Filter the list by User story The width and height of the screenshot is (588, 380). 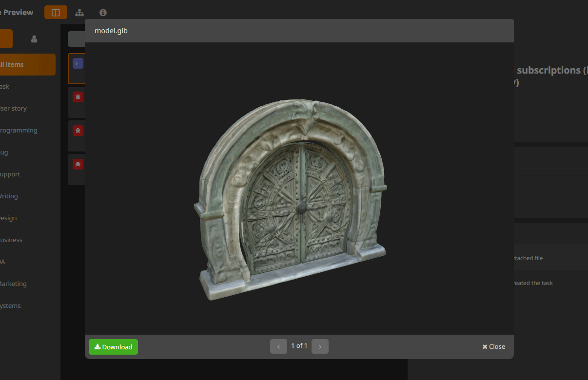(x=14, y=108)
